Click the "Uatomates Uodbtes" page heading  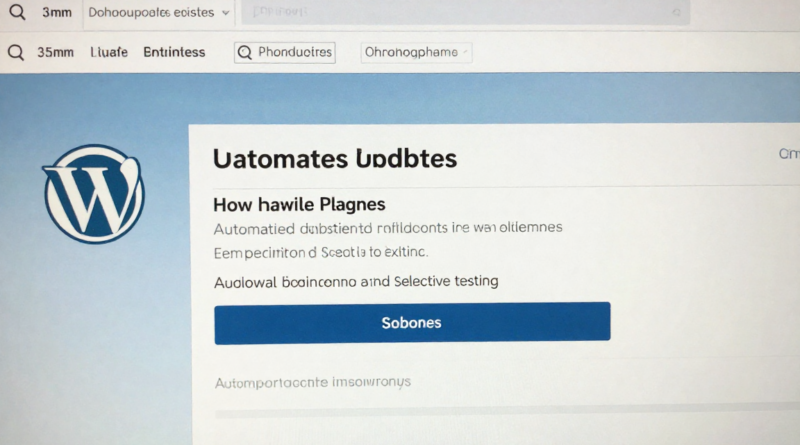334,158
